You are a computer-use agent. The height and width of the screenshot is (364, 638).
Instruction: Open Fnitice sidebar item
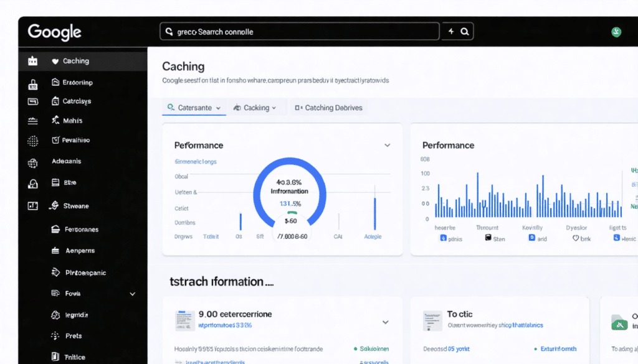click(x=75, y=357)
